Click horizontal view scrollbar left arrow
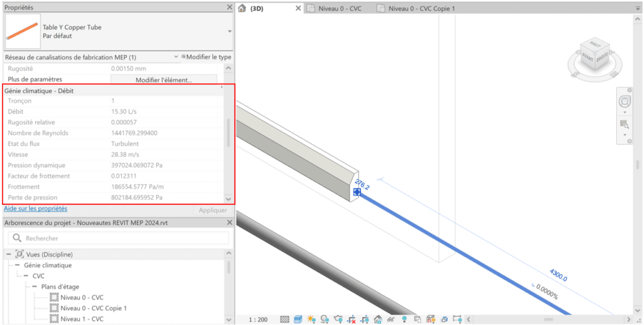Image resolution: width=644 pixels, height=325 pixels. tap(469, 319)
